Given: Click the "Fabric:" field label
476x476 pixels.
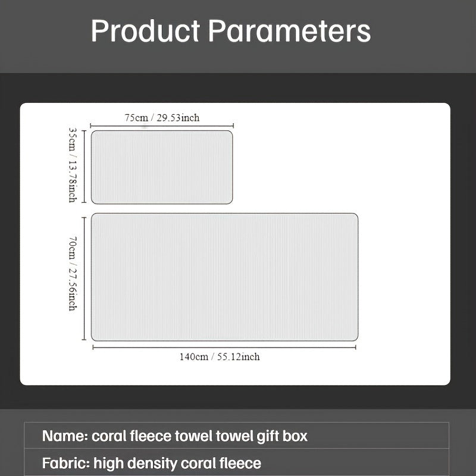Looking at the screenshot, I should click(x=67, y=463).
